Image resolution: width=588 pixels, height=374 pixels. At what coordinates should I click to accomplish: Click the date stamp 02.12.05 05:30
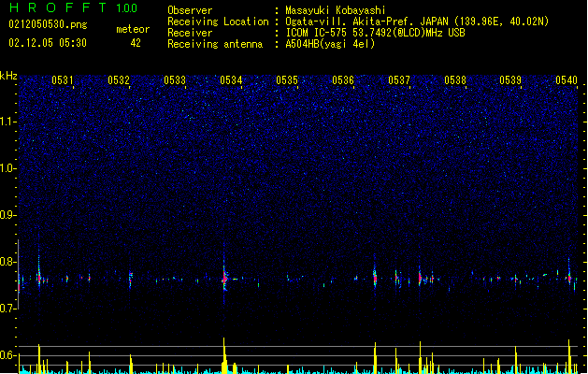coord(48,43)
